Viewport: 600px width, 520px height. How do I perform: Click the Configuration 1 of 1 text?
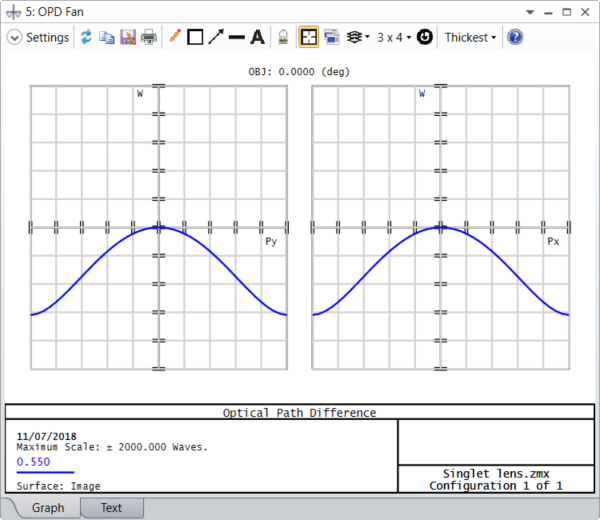coord(496,486)
